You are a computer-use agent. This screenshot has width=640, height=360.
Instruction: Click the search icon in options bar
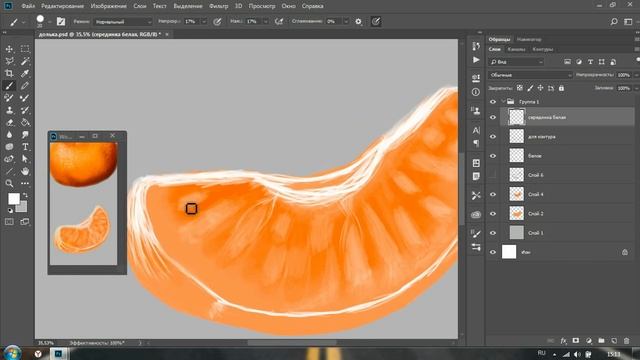(x=614, y=22)
